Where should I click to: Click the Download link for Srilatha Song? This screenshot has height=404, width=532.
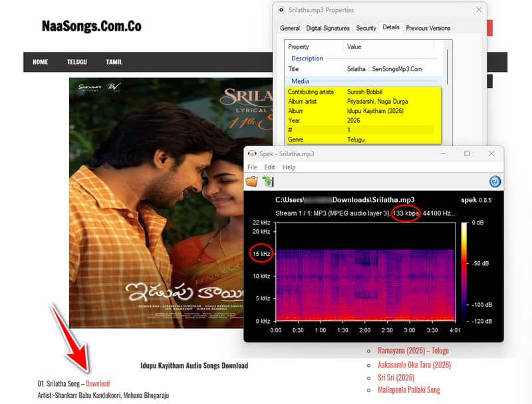click(98, 383)
